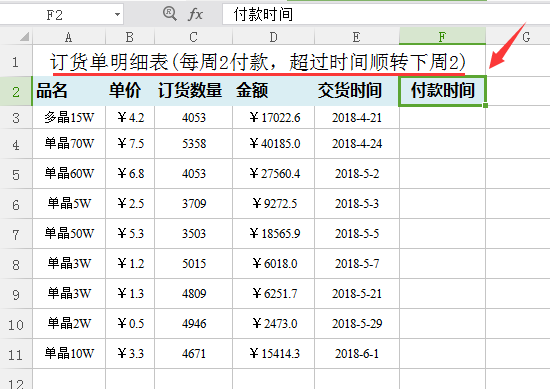Select row 9 header

[16, 294]
